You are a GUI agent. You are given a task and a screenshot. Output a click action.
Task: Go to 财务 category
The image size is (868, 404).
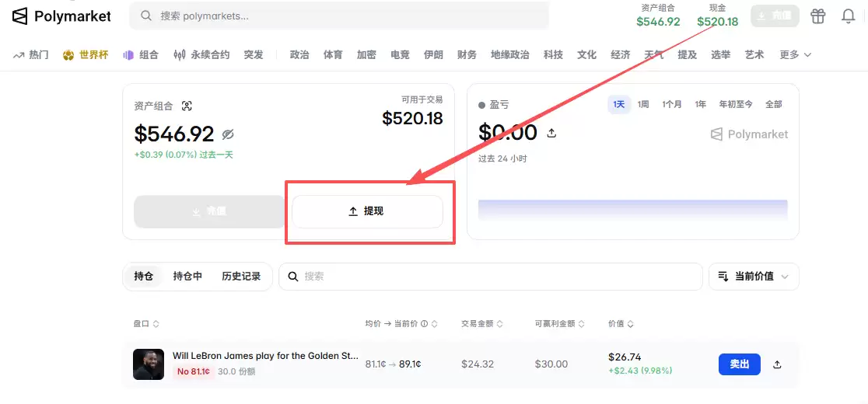[x=467, y=54]
